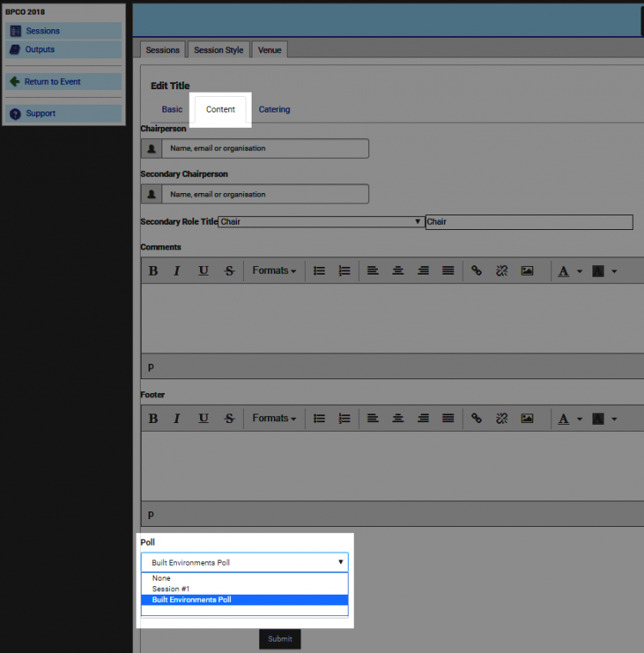Align center in Comments editor
The height and width of the screenshot is (653, 644).
click(398, 270)
